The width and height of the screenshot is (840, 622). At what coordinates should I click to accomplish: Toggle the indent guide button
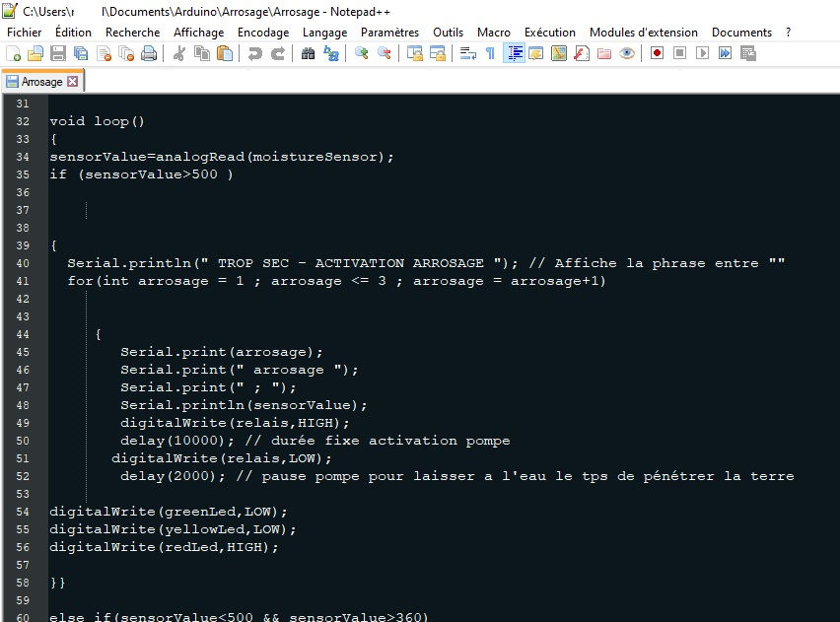coord(514,53)
